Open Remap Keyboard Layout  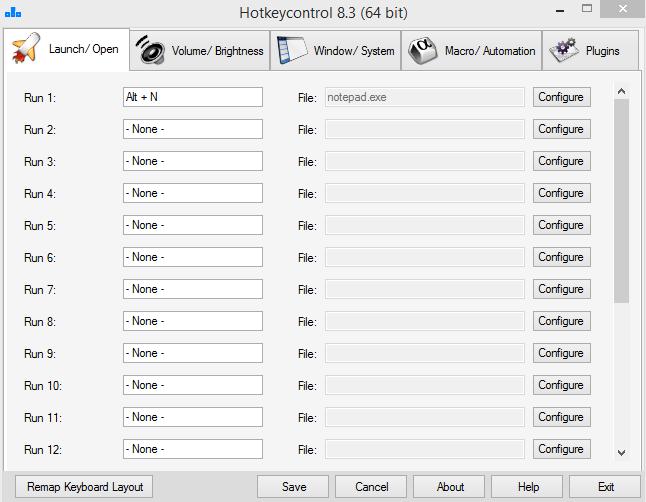[x=84, y=487]
